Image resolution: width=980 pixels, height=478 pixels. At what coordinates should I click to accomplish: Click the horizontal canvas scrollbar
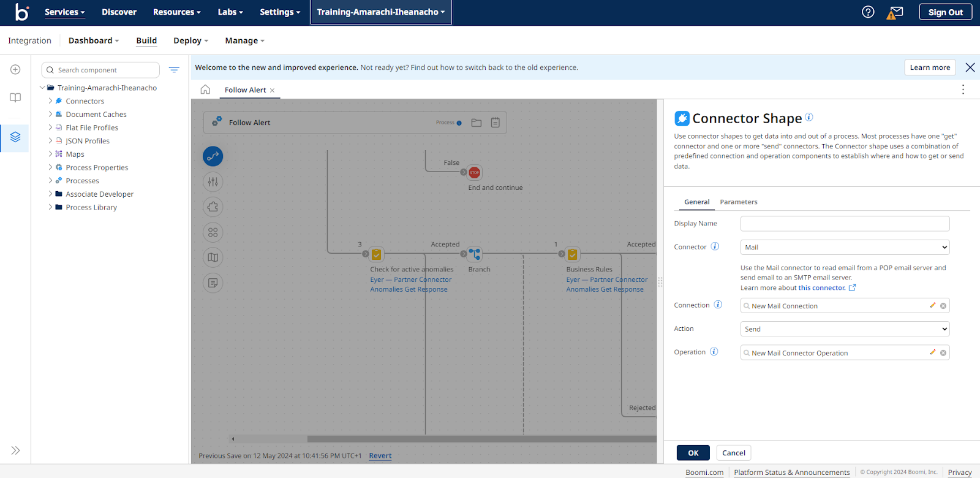pos(481,439)
